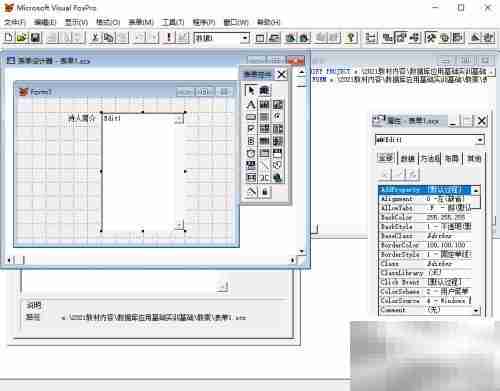Click right arrow of Form Designer horizontal scrollbar

click(293, 260)
